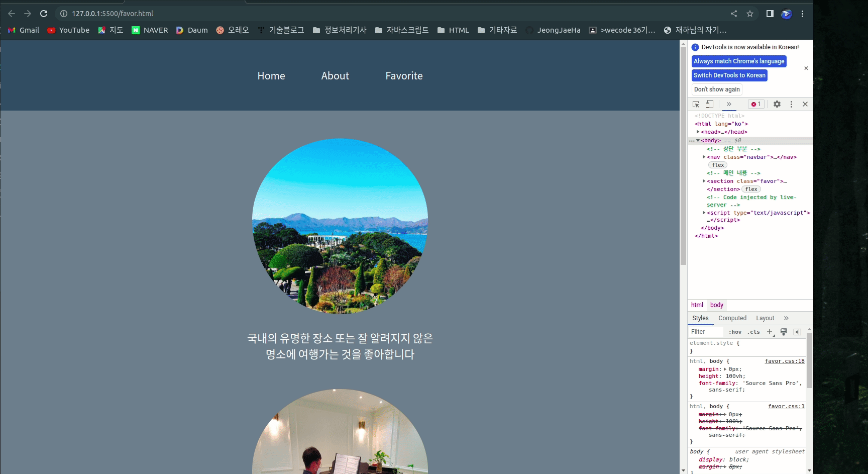Toggle flex badge on nav element
The image size is (868, 474).
tap(718, 165)
